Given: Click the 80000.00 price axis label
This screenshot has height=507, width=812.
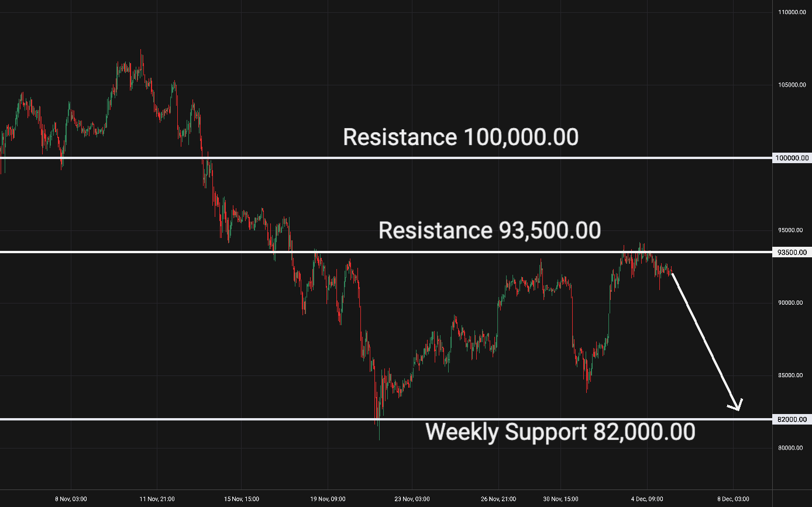Looking at the screenshot, I should click(x=792, y=448).
